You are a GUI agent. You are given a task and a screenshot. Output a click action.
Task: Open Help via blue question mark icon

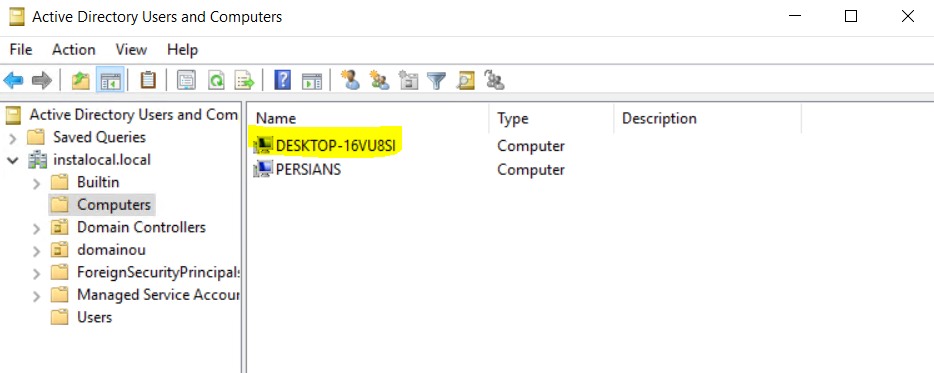pyautogui.click(x=282, y=80)
